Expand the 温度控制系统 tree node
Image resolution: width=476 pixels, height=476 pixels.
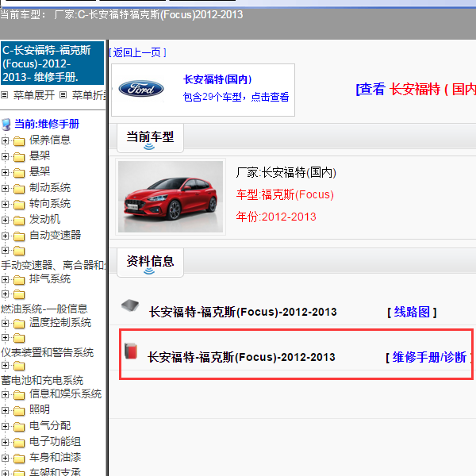click(5, 323)
